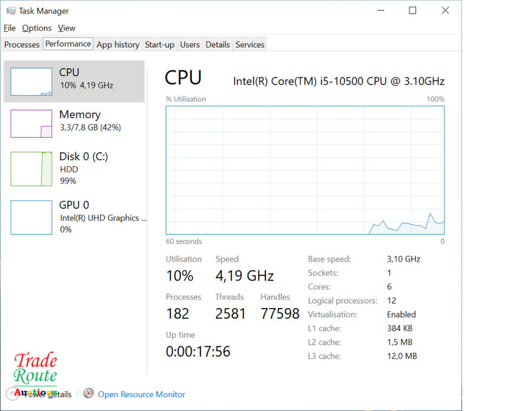The width and height of the screenshot is (532, 411).
Task: Open the Users tab
Action: [x=190, y=44]
